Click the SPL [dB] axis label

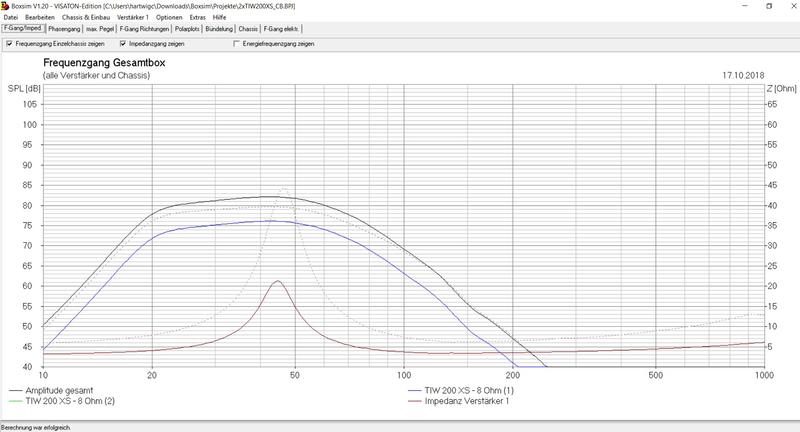[x=24, y=89]
